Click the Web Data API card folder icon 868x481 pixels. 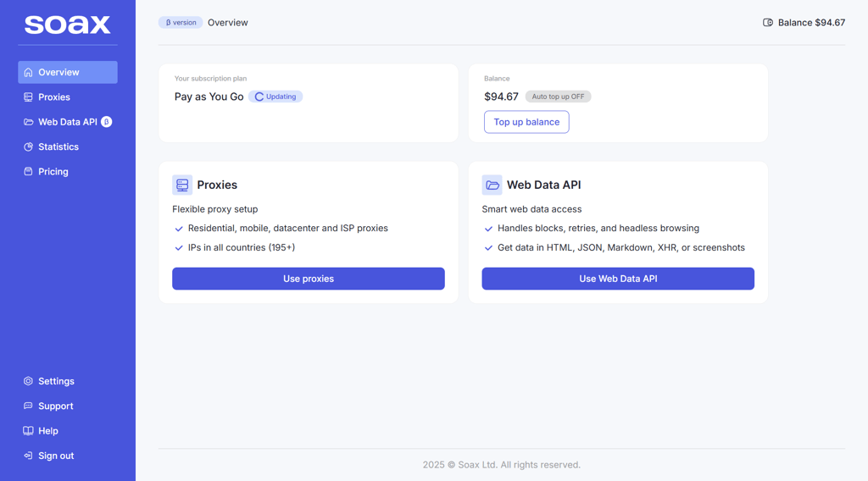(x=492, y=185)
